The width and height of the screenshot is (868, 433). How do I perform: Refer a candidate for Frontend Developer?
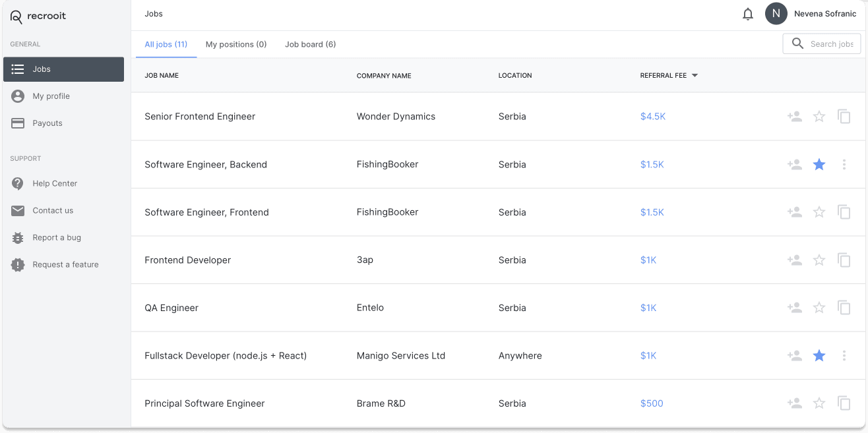coord(794,260)
